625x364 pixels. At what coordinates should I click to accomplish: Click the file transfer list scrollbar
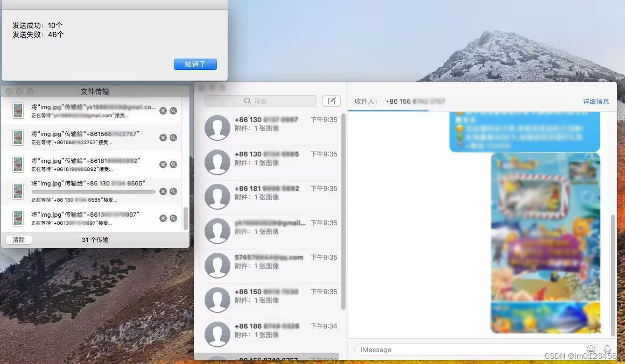185,218
